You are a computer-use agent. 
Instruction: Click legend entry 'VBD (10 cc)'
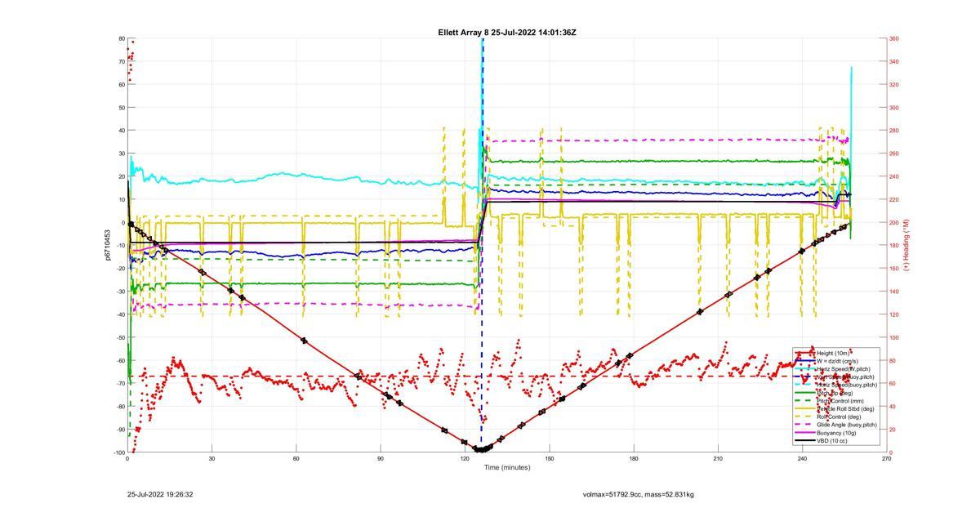pyautogui.click(x=832, y=441)
